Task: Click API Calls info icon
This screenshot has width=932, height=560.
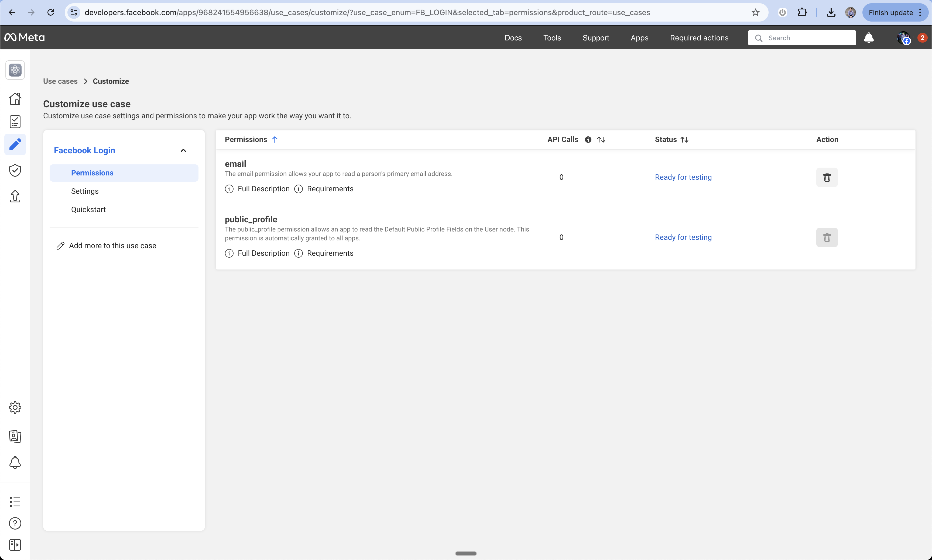Action: (x=588, y=140)
